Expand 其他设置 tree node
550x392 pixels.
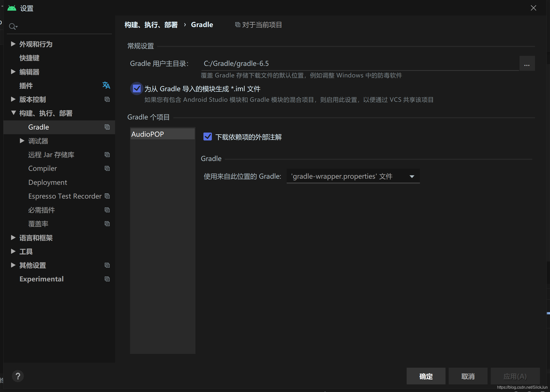13,265
